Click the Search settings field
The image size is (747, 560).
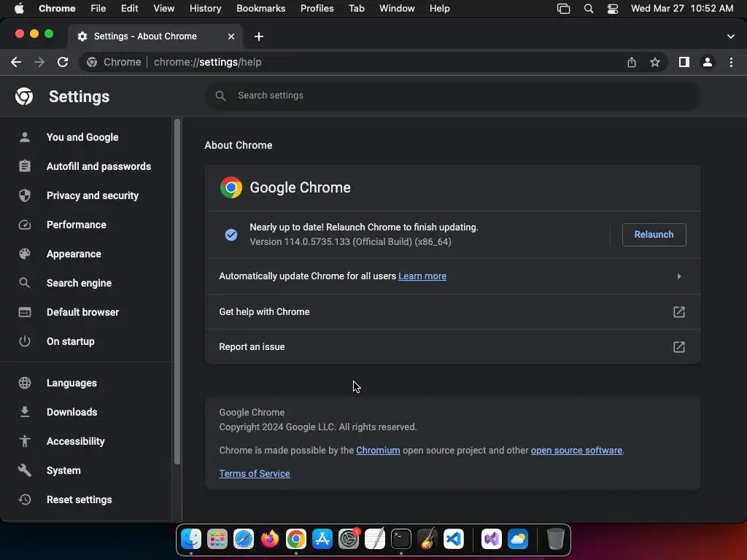click(452, 96)
